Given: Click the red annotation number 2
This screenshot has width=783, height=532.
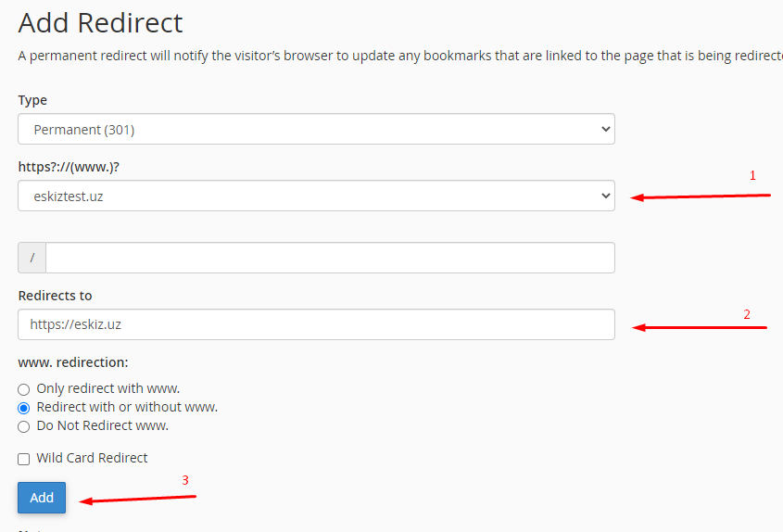Looking at the screenshot, I should click(x=747, y=314).
